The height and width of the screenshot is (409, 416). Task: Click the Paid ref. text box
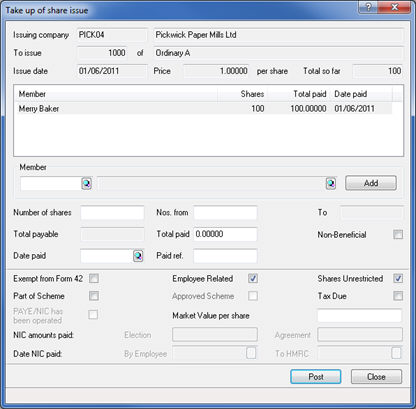225,256
